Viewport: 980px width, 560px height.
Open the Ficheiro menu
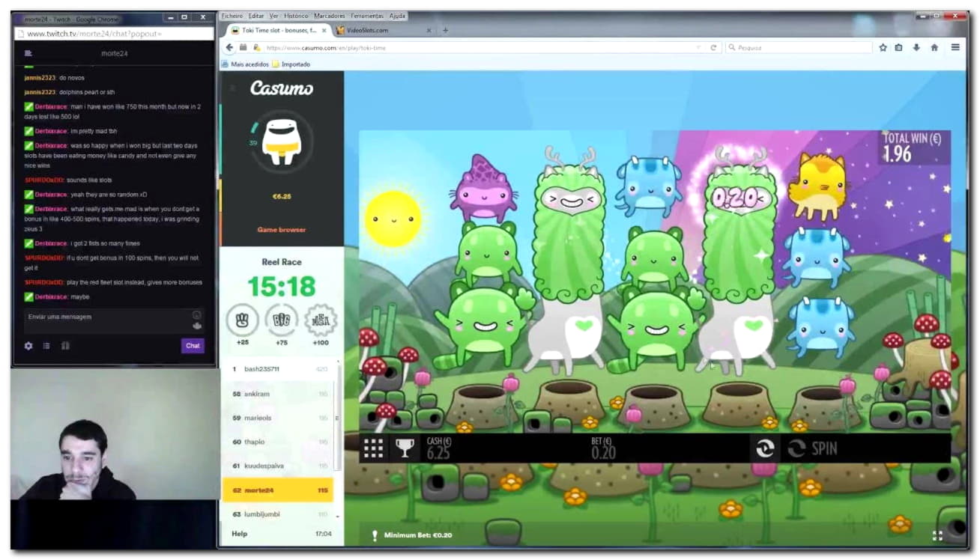pyautogui.click(x=232, y=16)
